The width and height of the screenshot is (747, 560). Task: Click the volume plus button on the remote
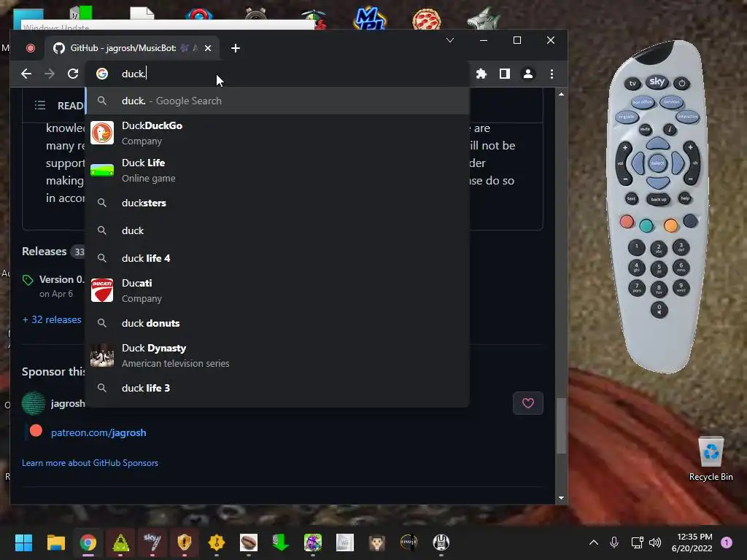[624, 147]
